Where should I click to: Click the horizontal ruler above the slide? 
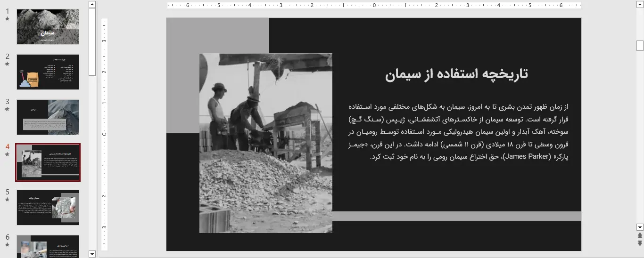374,6
